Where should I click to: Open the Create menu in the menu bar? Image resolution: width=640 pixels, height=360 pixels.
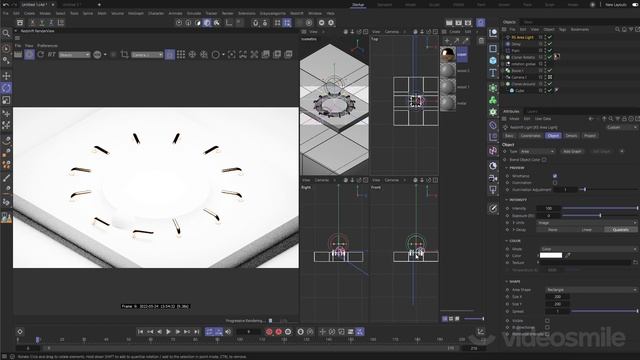29,13
